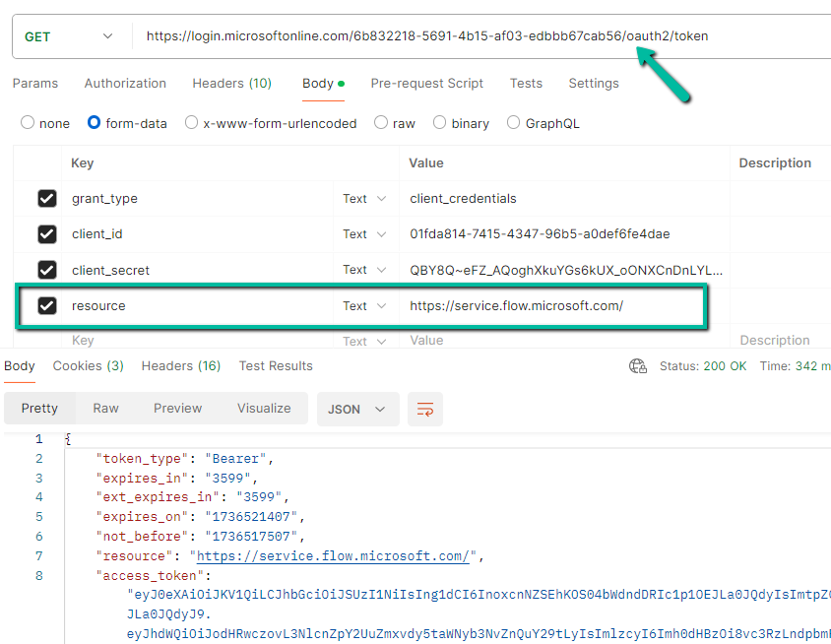Select the GraphQL body type
The height and width of the screenshot is (644, 831).
pos(513,123)
